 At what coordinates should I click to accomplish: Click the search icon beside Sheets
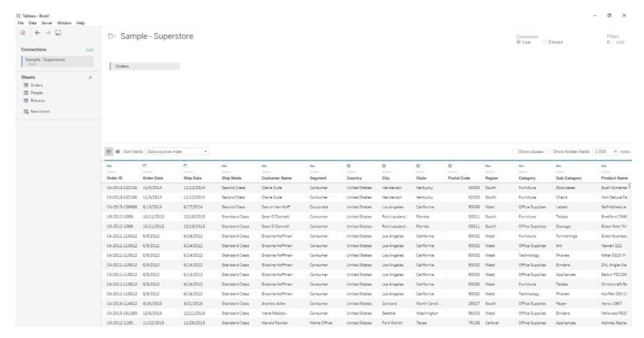(x=90, y=78)
